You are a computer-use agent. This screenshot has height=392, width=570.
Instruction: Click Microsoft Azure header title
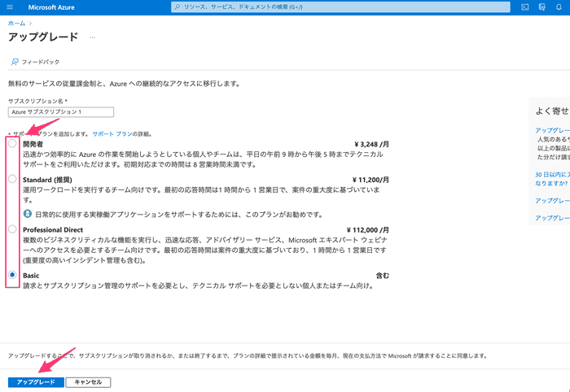(51, 7)
